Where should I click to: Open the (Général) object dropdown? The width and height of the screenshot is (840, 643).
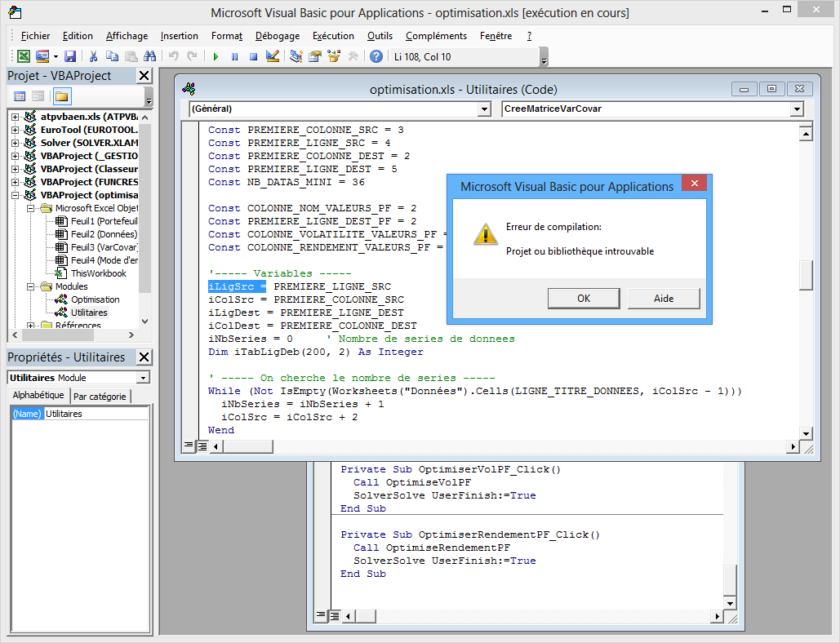click(484, 109)
